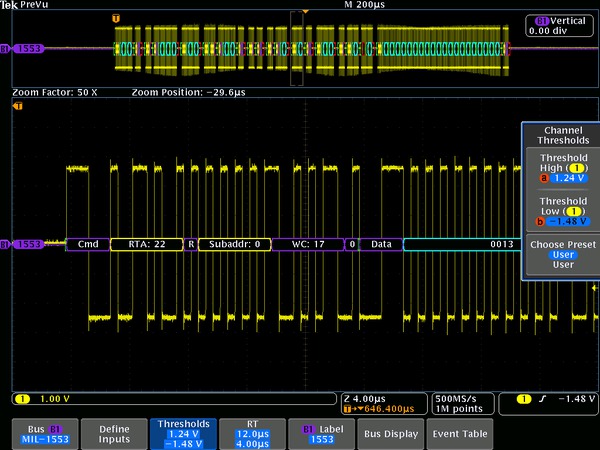Image resolution: width=600 pixels, height=450 pixels.
Task: Click the decoded RTA: 22 field
Action: (x=145, y=244)
